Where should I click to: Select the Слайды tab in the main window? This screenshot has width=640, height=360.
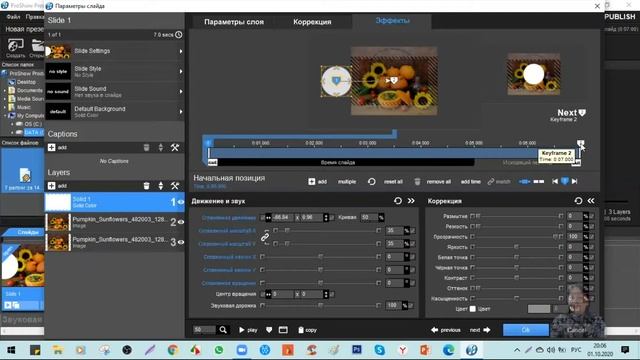point(28,232)
